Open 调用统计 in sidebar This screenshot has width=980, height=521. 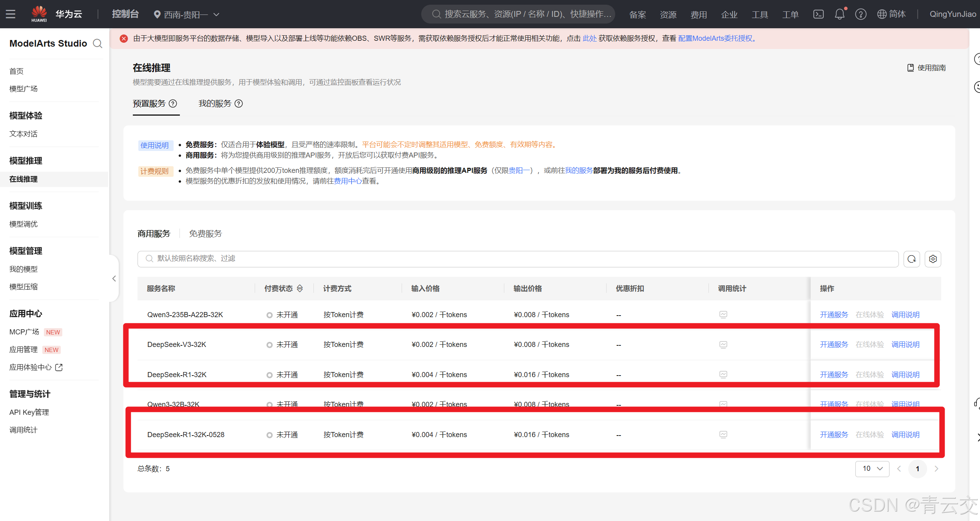coord(24,430)
